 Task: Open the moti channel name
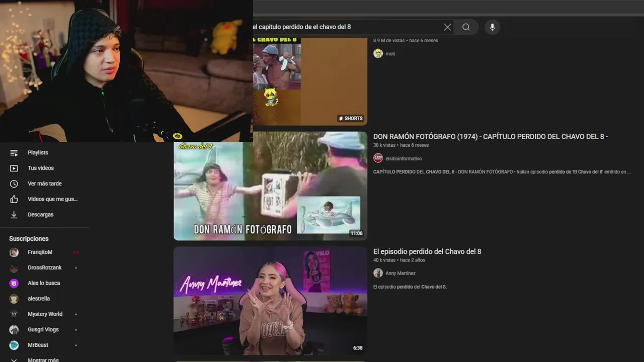[x=390, y=54]
